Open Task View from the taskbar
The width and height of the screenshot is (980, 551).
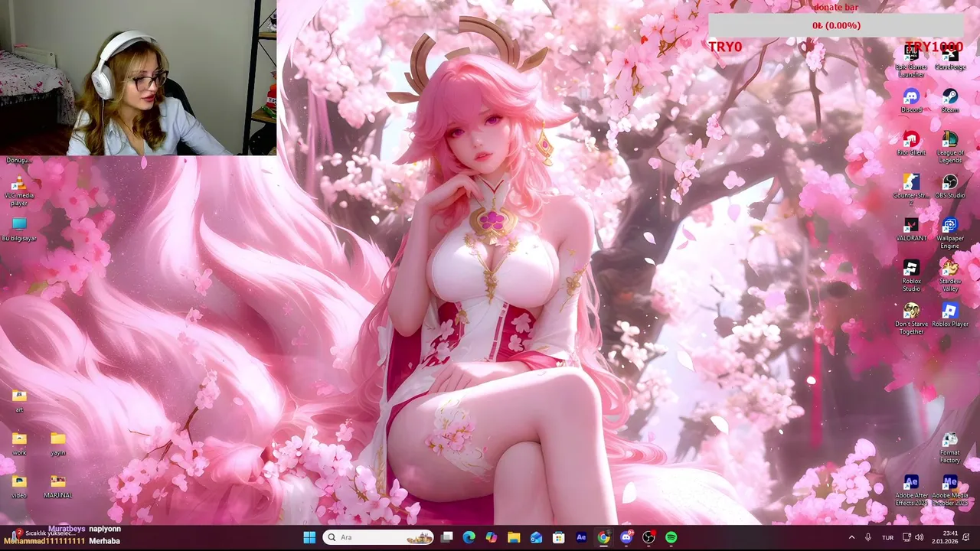447,537
